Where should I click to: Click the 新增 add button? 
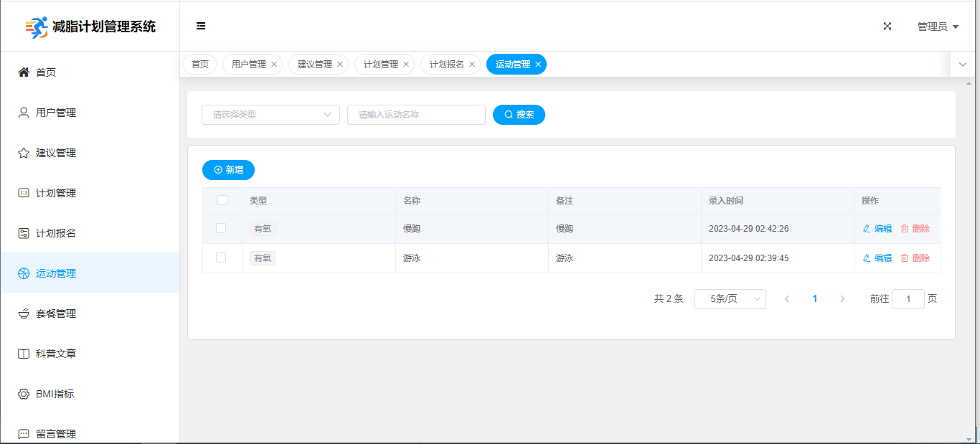pyautogui.click(x=228, y=170)
